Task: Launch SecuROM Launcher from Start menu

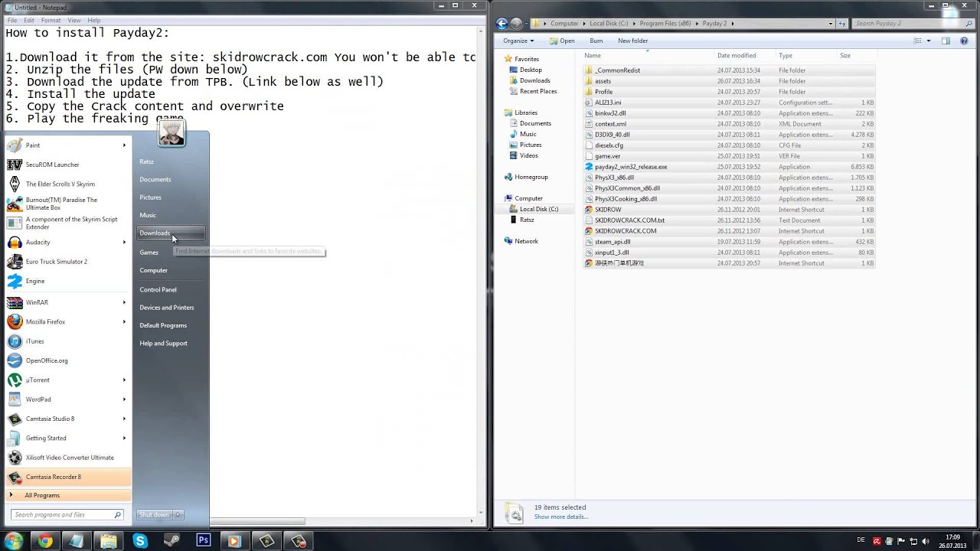Action: coord(66,165)
